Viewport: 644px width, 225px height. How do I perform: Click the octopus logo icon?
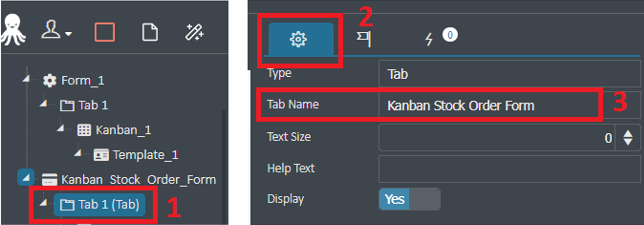(12, 31)
